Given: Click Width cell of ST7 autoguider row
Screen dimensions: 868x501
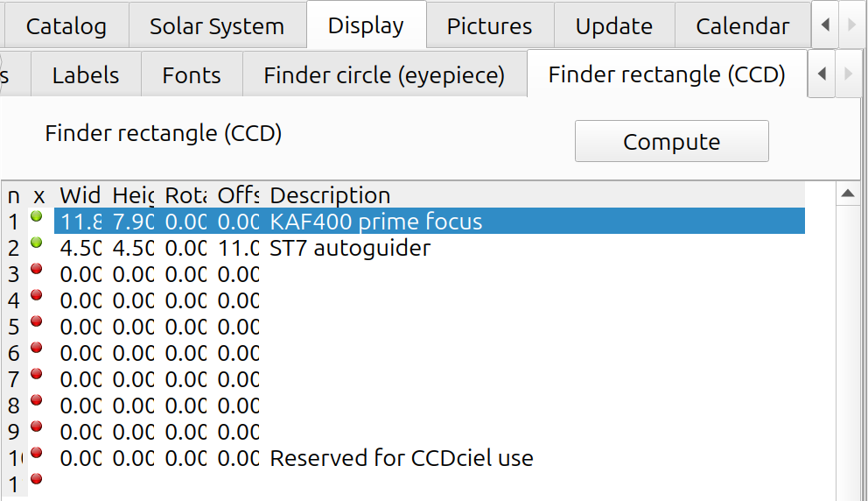Looking at the screenshot, I should (x=80, y=248).
